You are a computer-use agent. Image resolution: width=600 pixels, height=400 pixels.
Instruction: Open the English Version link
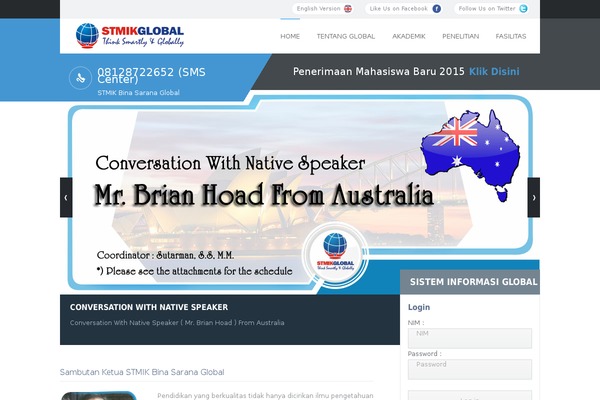(x=323, y=9)
